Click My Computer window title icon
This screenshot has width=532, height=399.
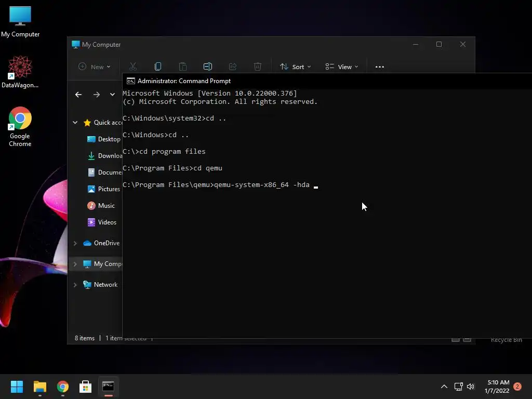[76, 45]
